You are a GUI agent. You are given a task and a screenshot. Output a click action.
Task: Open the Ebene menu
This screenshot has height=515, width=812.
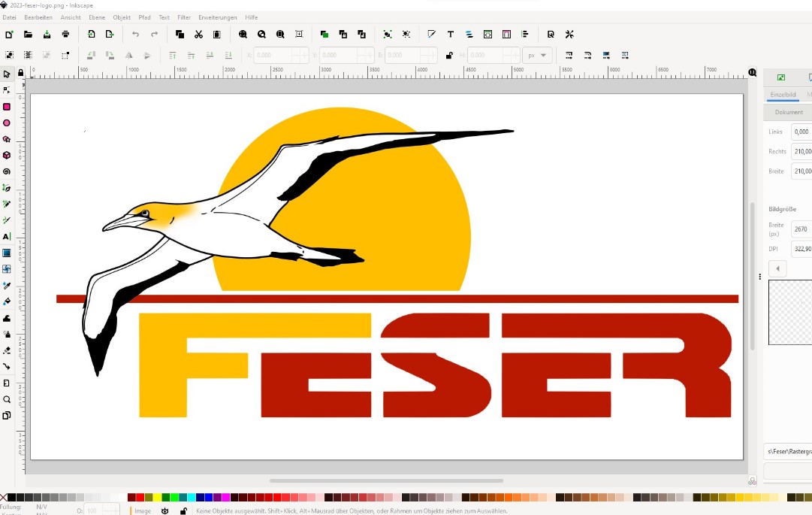(x=97, y=17)
